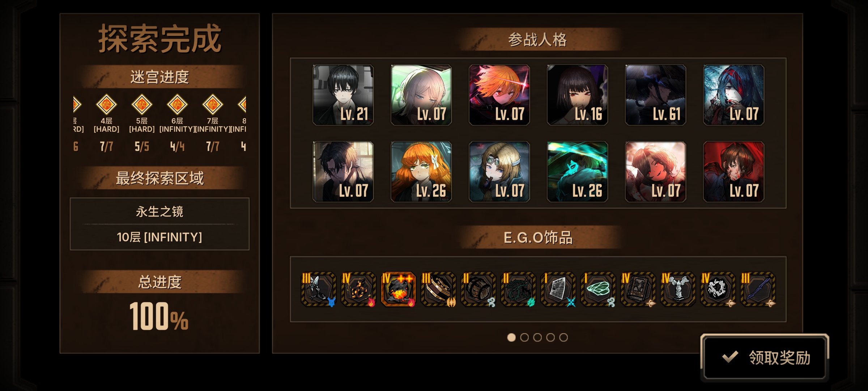Select the winged fairy E.G.O gift icon

(x=319, y=289)
